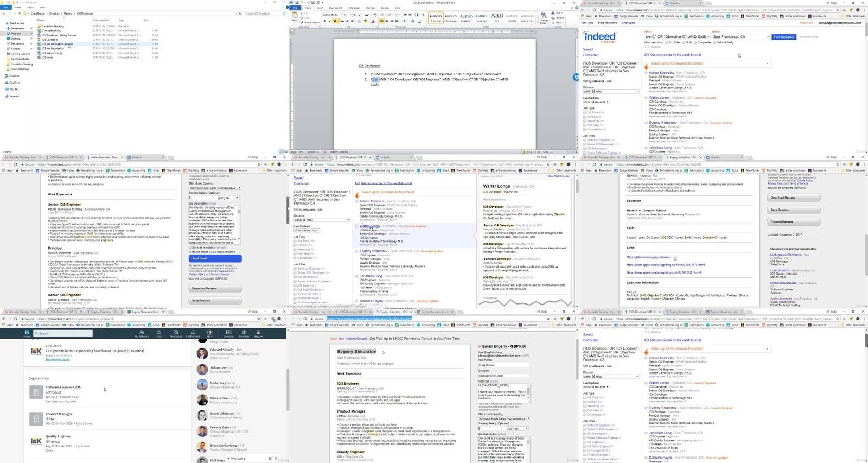This screenshot has width=868, height=463.
Task: Open Replace in Word's editing group
Action: (559, 18)
